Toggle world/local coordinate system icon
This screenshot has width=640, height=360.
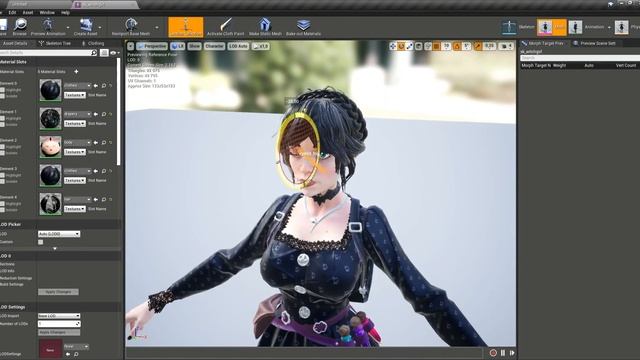tap(419, 46)
